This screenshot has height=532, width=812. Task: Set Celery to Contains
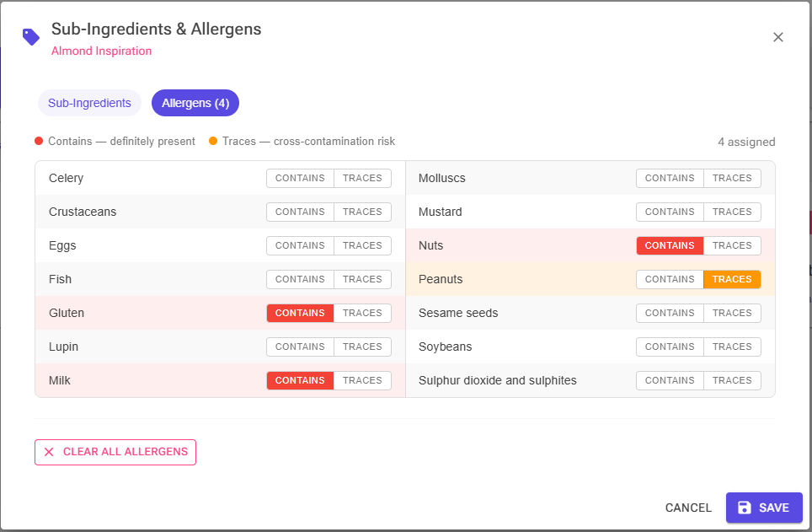pyautogui.click(x=300, y=179)
